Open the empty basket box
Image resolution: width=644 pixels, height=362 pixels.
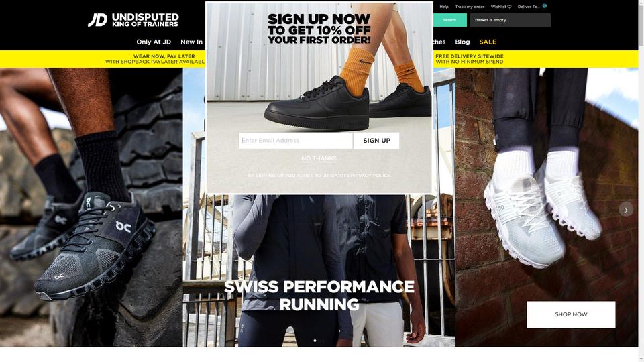click(510, 20)
